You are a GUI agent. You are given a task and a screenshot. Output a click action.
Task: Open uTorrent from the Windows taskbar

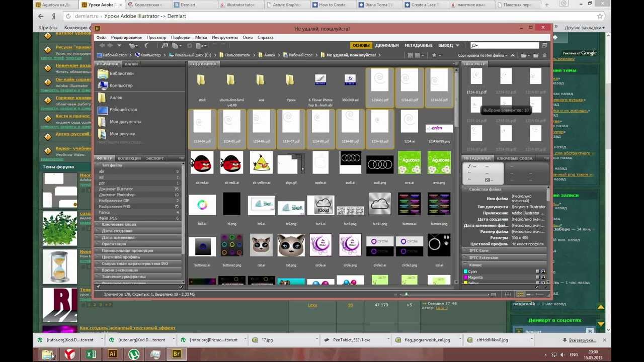[134, 354]
